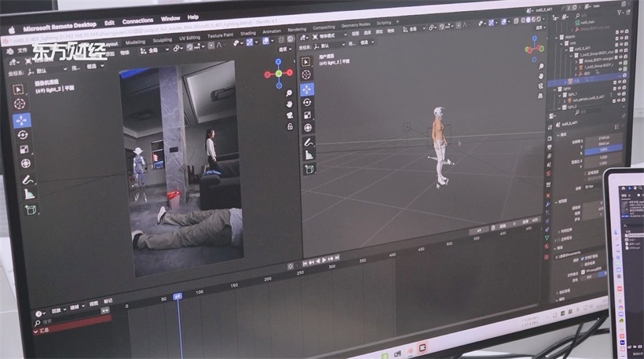Jump to the start frame in playback controls
The width and height of the screenshot is (644, 359).
tap(305, 262)
